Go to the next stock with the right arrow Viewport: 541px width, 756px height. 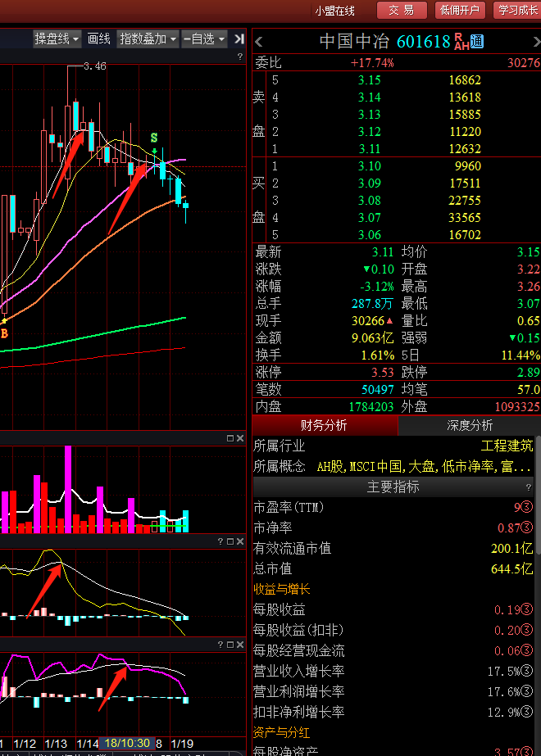(537, 42)
